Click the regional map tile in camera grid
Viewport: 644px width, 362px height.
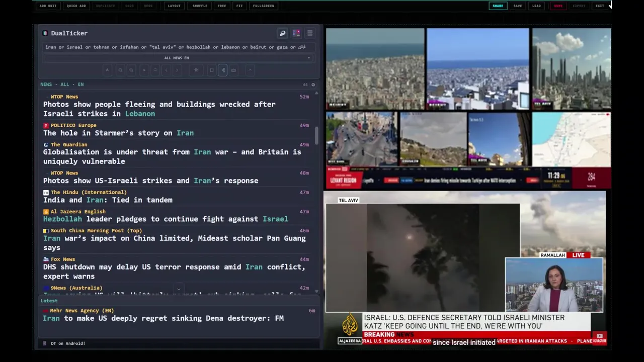pyautogui.click(x=572, y=139)
